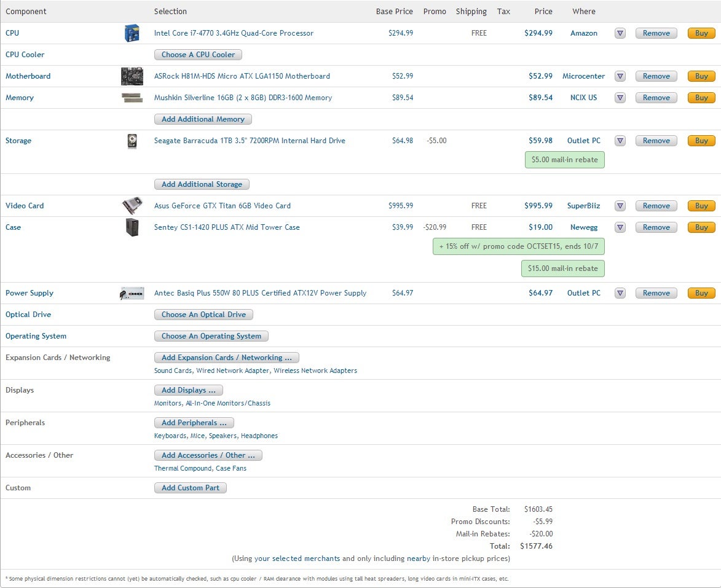Open Add Expansion Cards / Networking menu
This screenshot has width=721, height=588.
point(226,358)
